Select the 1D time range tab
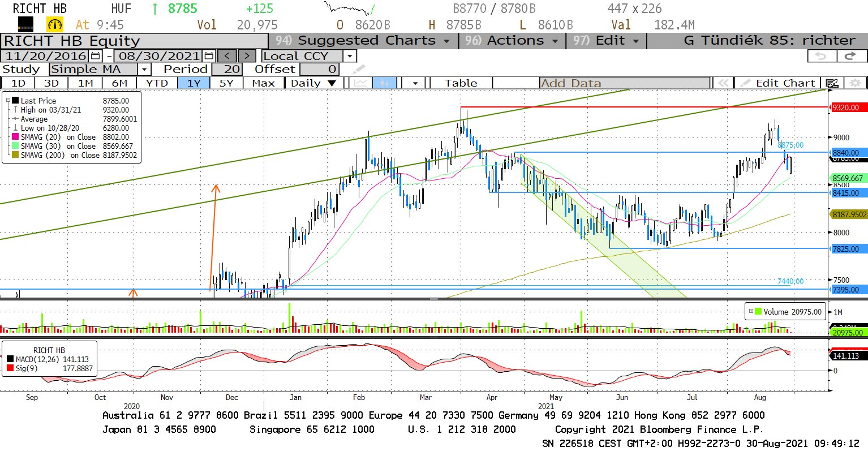This screenshot has width=868, height=460. click(19, 83)
